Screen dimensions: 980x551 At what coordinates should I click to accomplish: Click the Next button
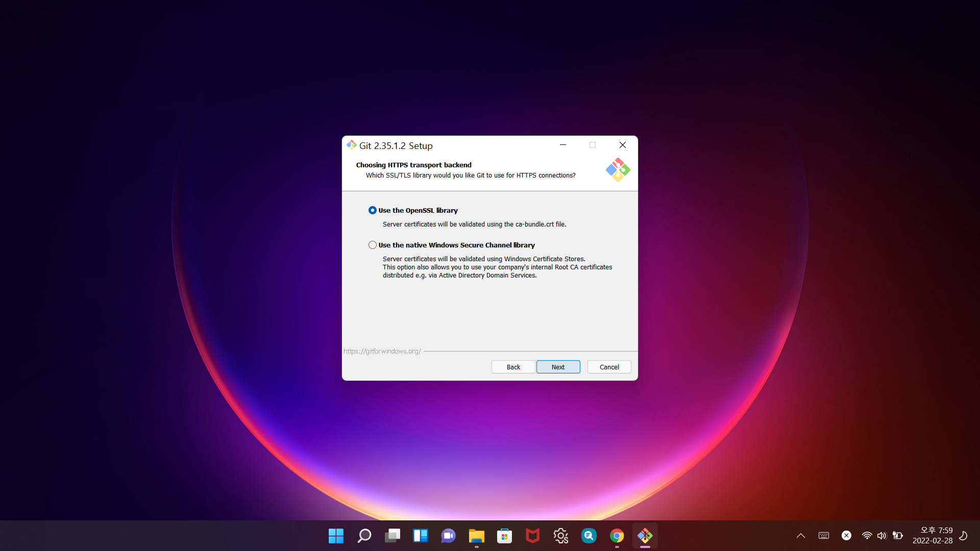[x=558, y=367]
